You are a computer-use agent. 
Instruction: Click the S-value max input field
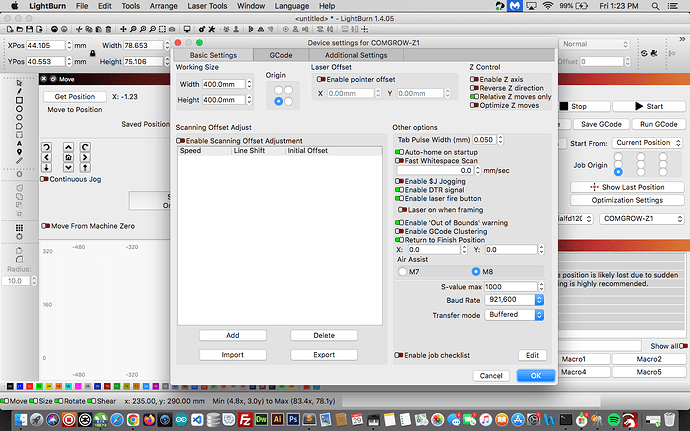point(510,287)
